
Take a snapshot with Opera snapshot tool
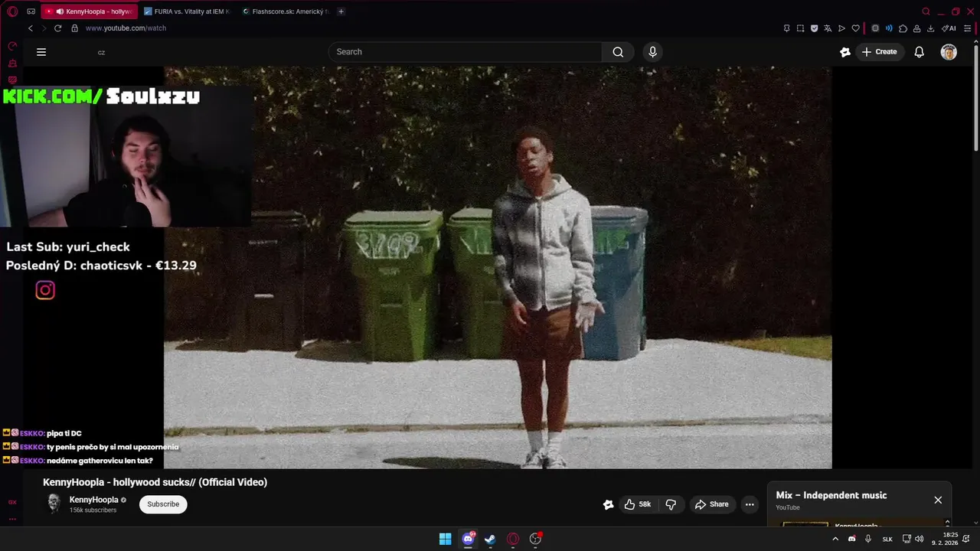pyautogui.click(x=800, y=28)
